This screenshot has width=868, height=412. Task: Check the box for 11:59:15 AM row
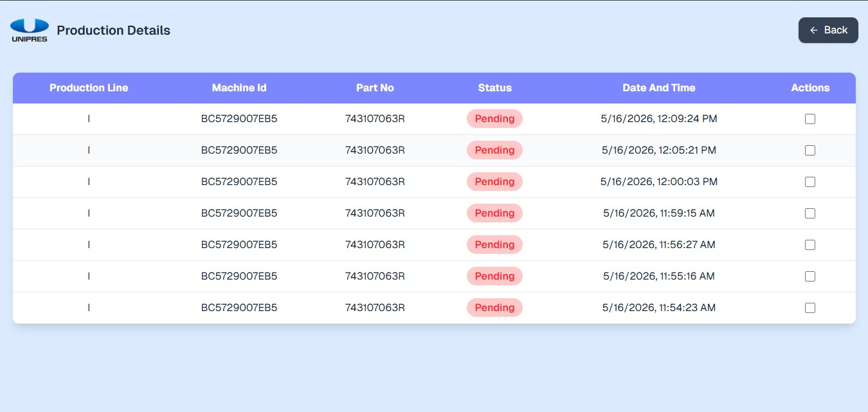tap(810, 213)
